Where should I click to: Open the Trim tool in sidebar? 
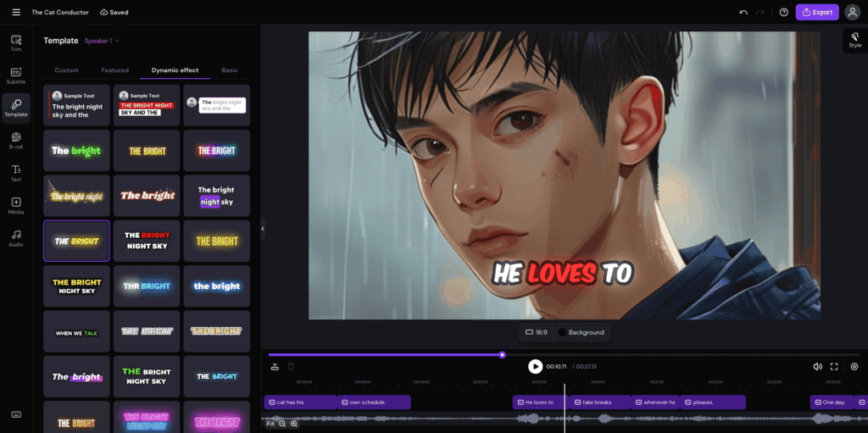[15, 42]
